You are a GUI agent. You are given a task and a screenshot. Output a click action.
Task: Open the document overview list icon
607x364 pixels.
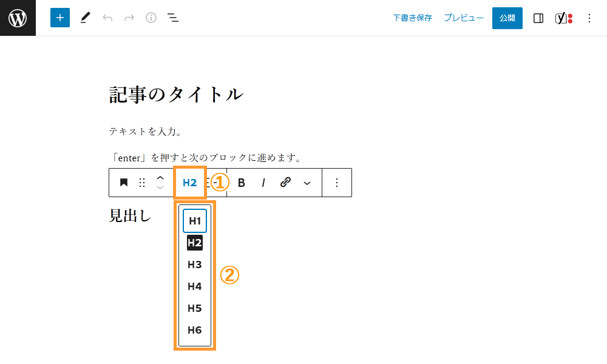(x=173, y=18)
